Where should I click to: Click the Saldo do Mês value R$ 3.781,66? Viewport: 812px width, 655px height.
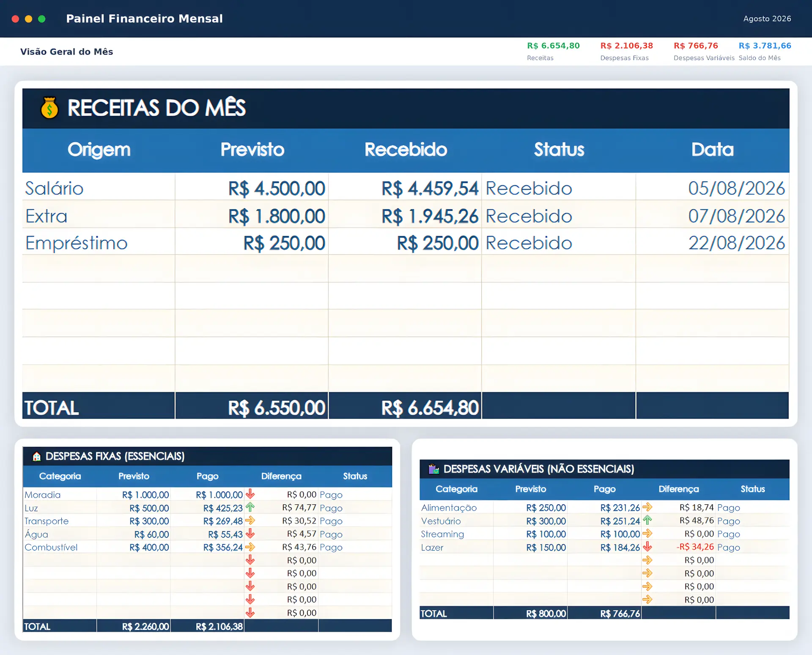[765, 46]
